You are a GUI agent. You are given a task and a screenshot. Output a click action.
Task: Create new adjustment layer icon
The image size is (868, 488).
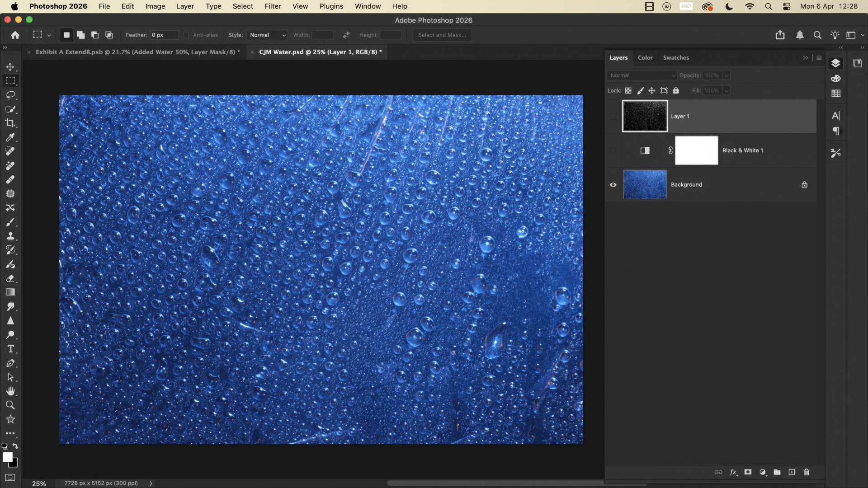(x=763, y=472)
